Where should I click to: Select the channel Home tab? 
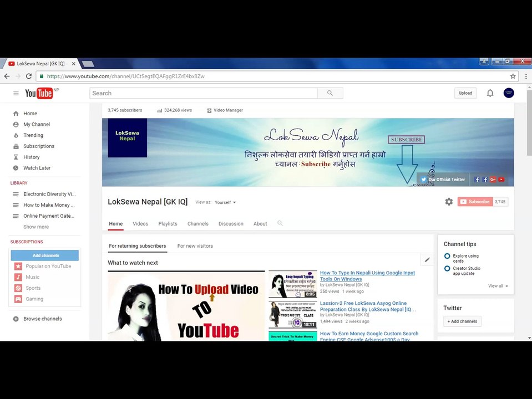[116, 224]
